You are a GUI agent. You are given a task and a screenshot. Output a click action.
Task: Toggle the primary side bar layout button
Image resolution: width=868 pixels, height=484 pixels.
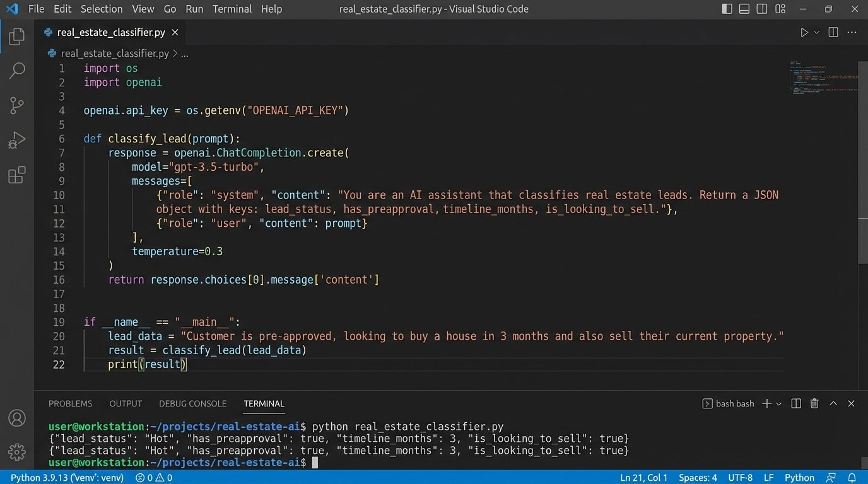(x=727, y=9)
